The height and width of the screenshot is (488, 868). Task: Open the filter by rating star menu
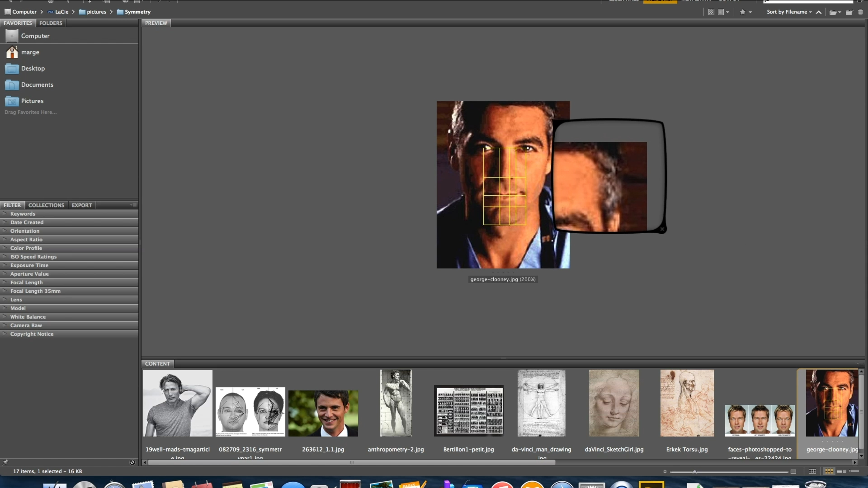pos(745,12)
